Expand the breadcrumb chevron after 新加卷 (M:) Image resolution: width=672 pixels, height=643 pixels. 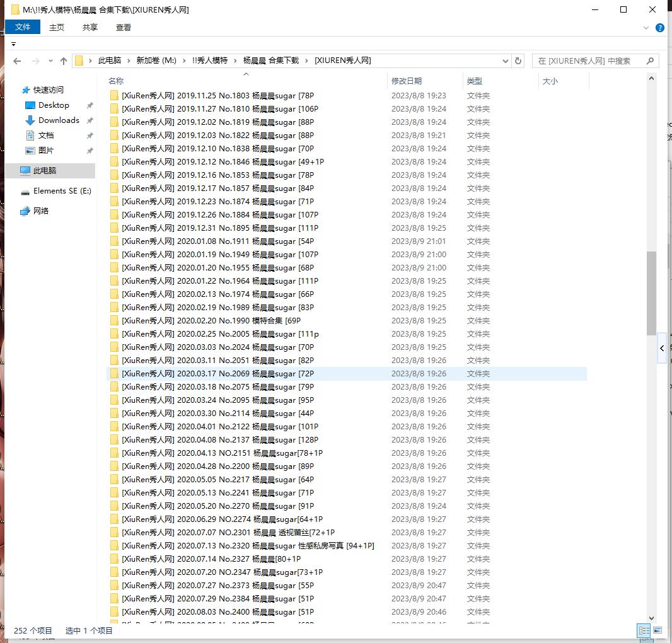pos(184,61)
